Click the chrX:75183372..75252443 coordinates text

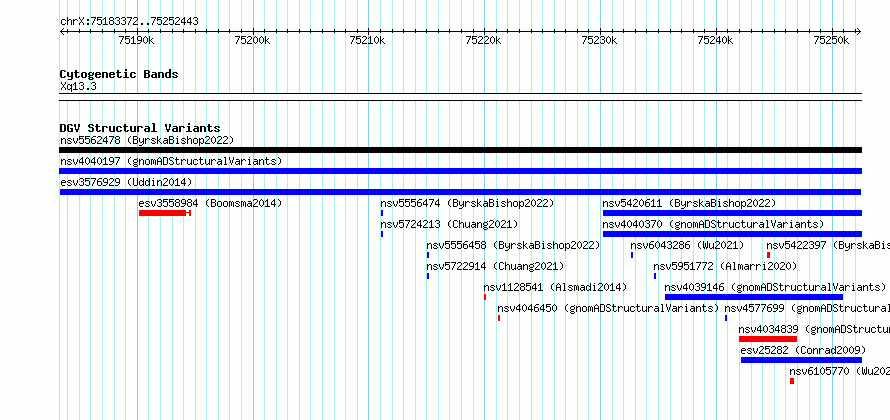pos(129,22)
